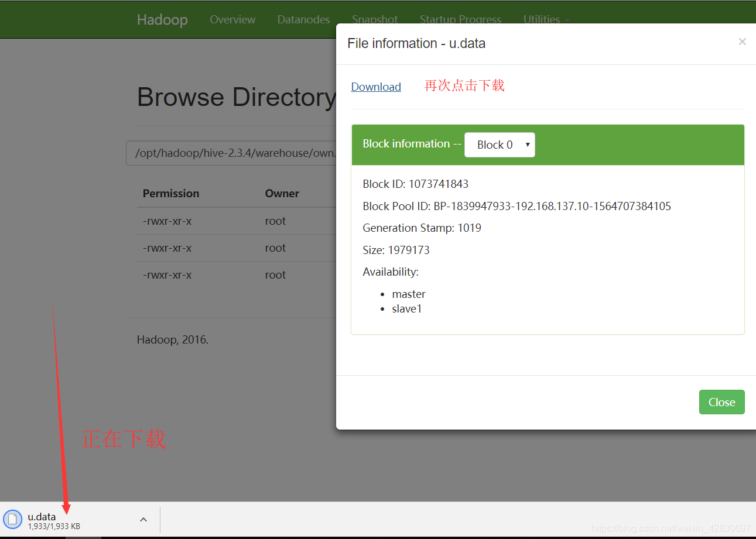This screenshot has height=539, width=756.
Task: Click the Block Pool ID text line
Action: [x=517, y=206]
